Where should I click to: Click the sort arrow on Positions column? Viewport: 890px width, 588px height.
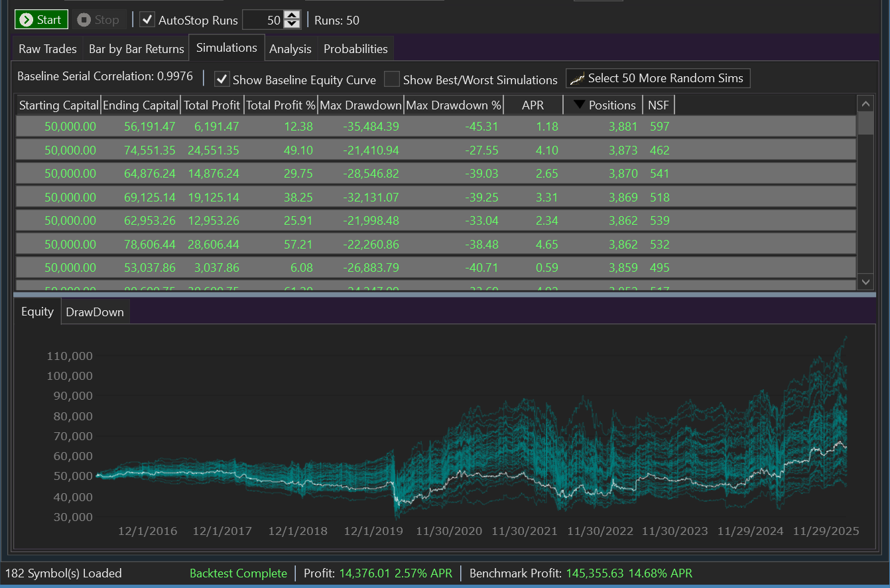[579, 105]
